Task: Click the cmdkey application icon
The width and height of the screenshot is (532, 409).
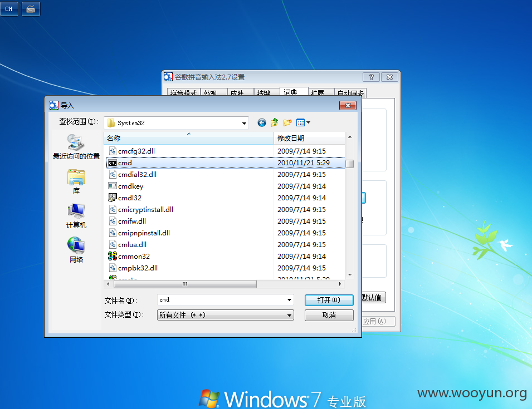Action: click(113, 186)
